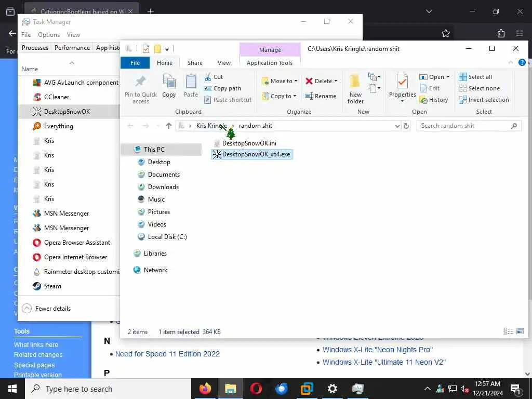The width and height of the screenshot is (532, 399).
Task: Click the Opera taskbar icon
Action: click(x=256, y=389)
